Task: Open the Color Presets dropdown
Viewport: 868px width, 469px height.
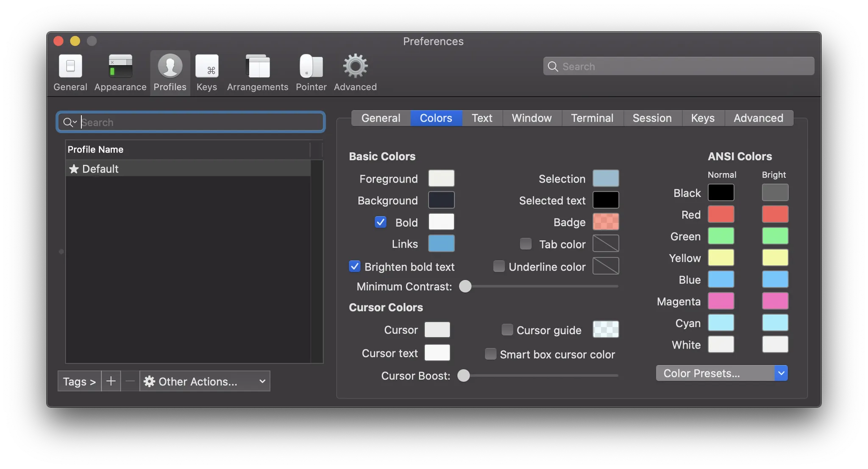Action: coord(721,373)
